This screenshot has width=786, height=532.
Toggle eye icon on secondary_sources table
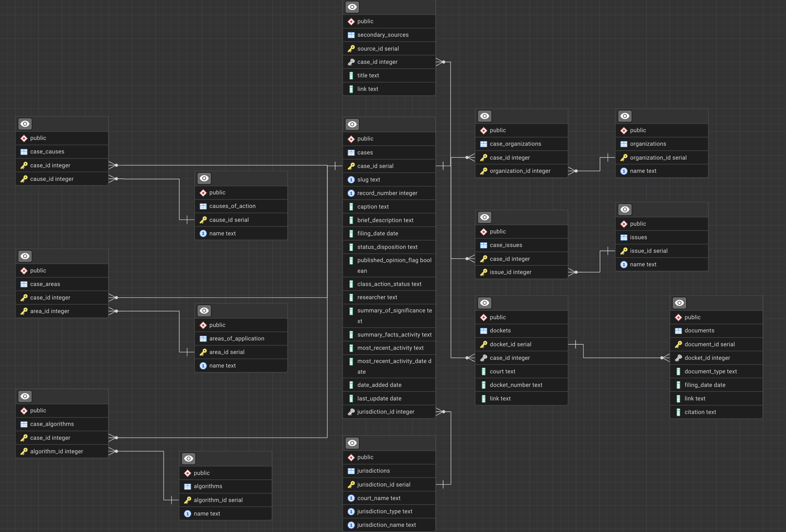(352, 7)
